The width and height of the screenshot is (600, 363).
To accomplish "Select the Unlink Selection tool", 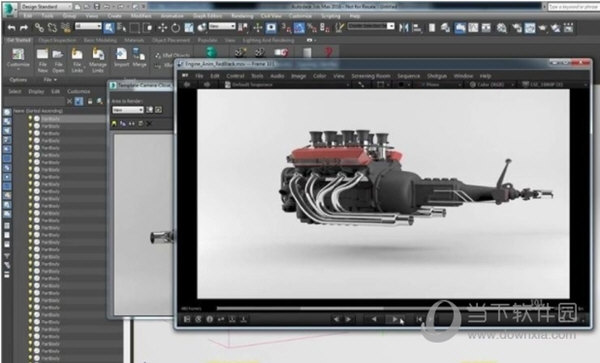I will pos(52,28).
